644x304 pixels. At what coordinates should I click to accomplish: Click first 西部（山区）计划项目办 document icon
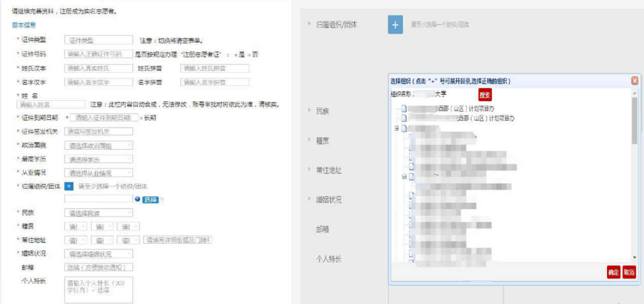(404, 108)
